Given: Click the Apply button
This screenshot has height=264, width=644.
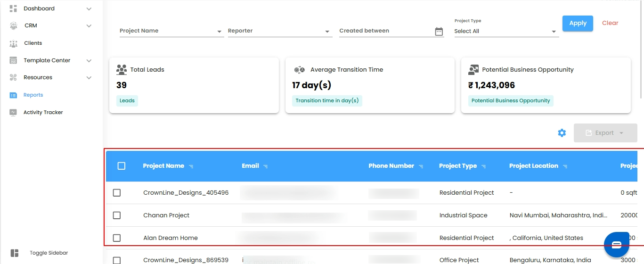Looking at the screenshot, I should (x=578, y=23).
